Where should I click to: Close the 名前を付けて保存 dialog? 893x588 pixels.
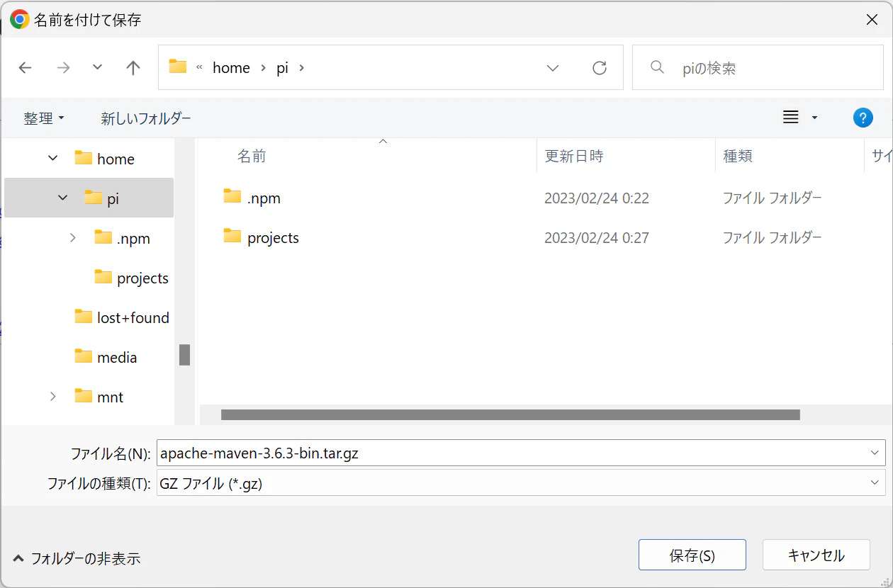872,20
